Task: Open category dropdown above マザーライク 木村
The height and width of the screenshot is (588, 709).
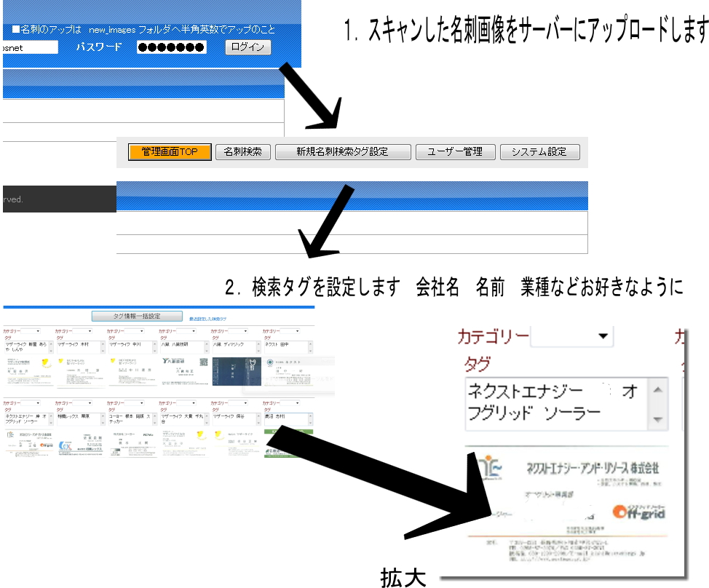Action: 82,331
